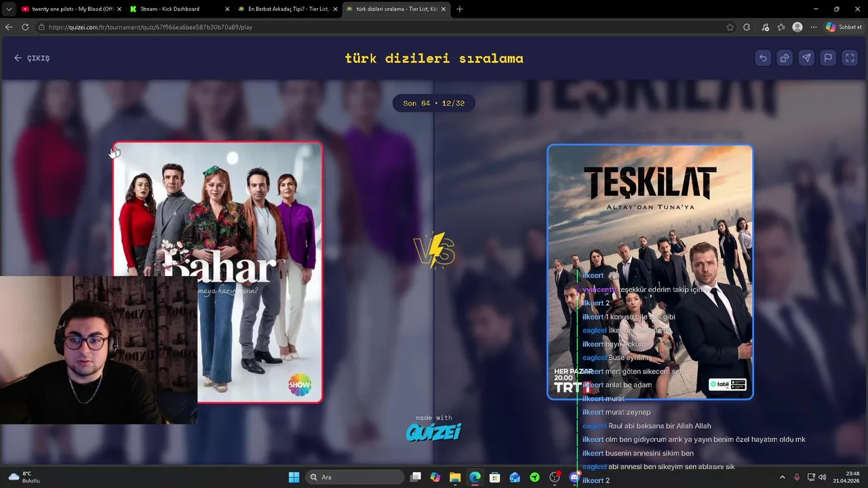
Task: Add page to favorites with star icon
Action: 730,27
